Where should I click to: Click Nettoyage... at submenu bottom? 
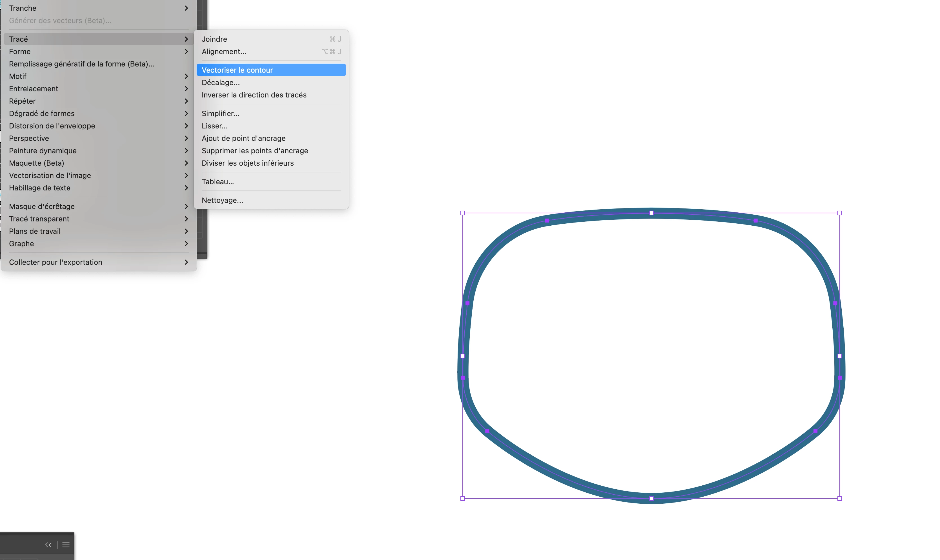coord(222,200)
